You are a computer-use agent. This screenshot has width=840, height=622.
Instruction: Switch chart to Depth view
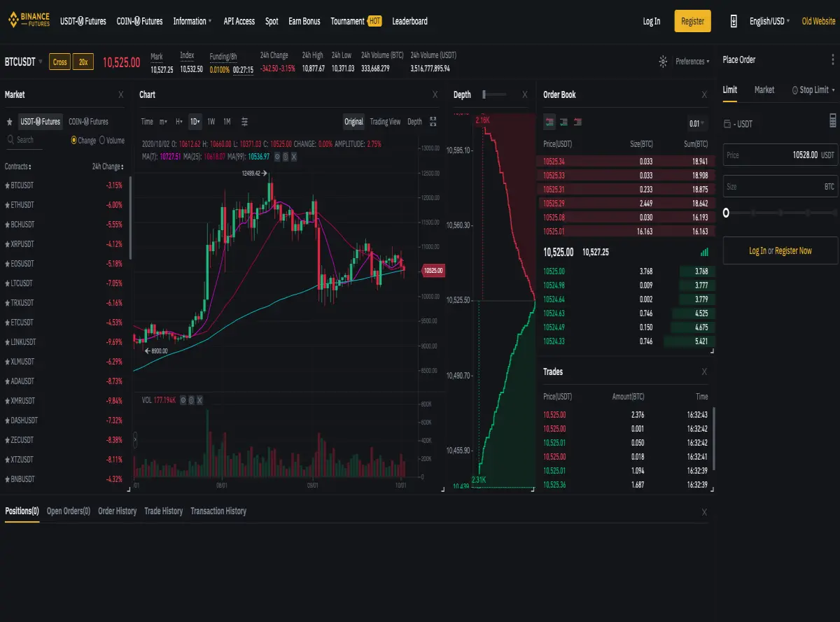coord(414,122)
